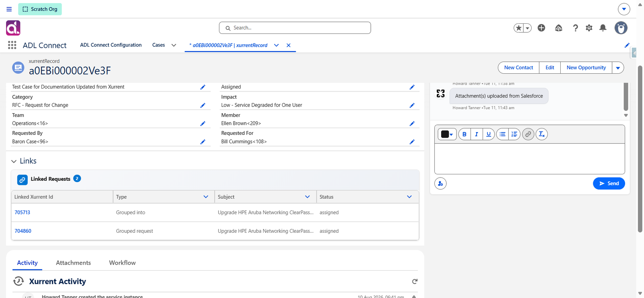
Task: Open the App Launcher grid icon
Action: coord(12,45)
